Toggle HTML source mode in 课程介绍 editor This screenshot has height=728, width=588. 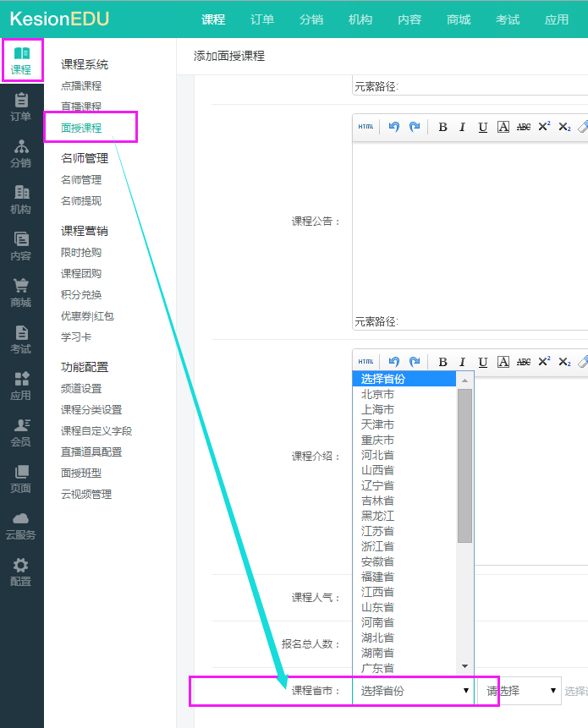[365, 362]
